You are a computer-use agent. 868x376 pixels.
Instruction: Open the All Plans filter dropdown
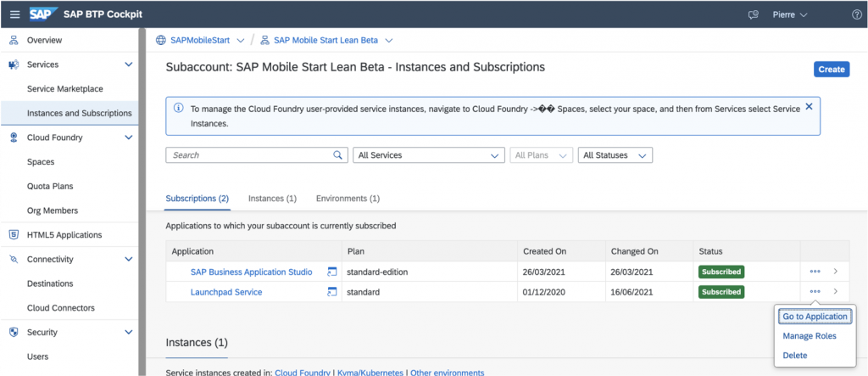pos(541,155)
